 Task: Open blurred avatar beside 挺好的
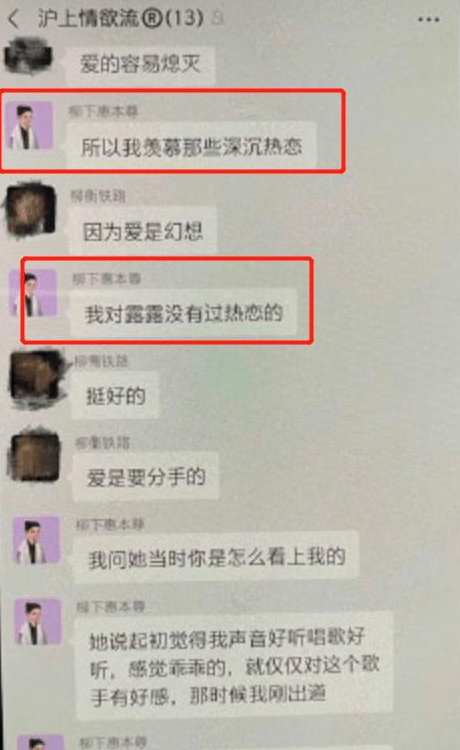tap(36, 378)
